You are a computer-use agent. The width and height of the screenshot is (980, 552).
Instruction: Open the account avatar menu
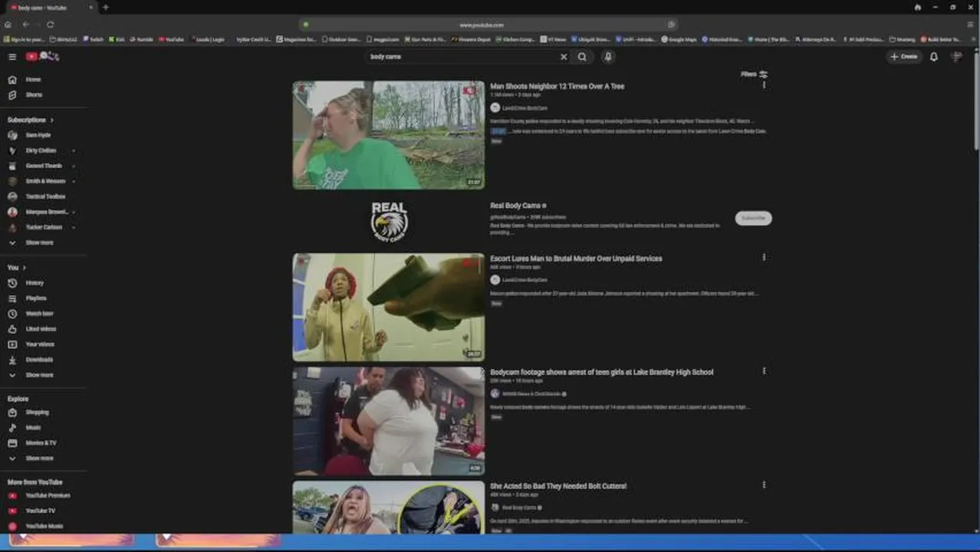point(956,57)
